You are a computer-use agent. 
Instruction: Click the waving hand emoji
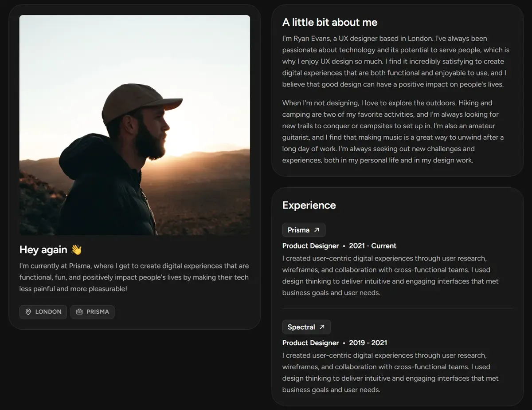tap(77, 250)
